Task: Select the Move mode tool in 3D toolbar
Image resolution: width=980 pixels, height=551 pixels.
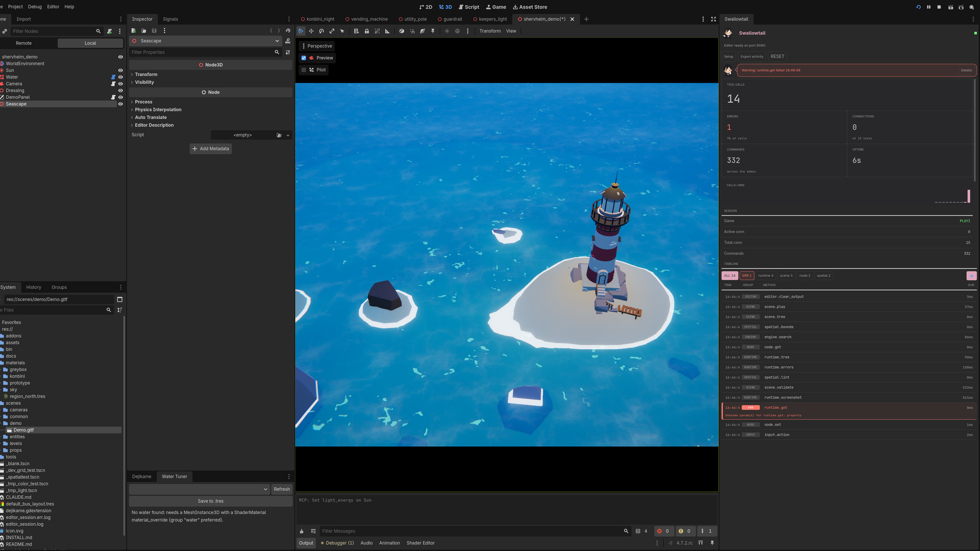Action: coord(311,31)
